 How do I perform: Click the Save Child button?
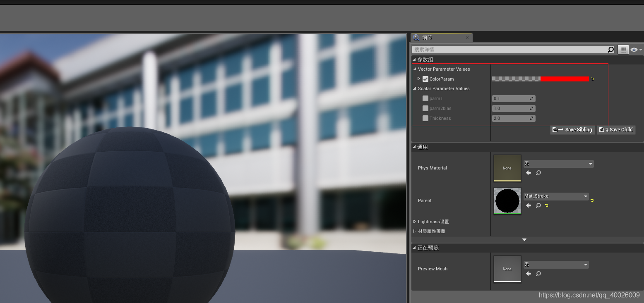coord(616,130)
